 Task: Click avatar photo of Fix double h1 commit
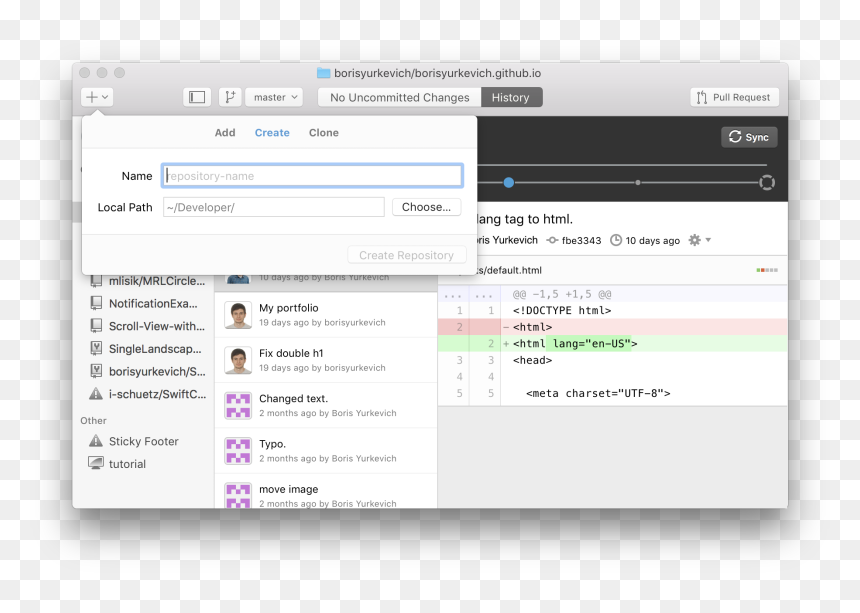tap(238, 360)
